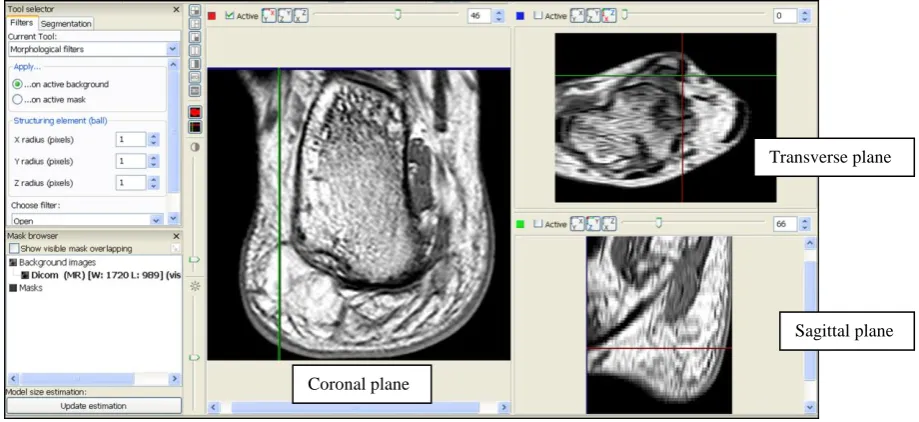Set XY orientation in the red view
Viewport: 919px width, 422px height.
pos(269,16)
